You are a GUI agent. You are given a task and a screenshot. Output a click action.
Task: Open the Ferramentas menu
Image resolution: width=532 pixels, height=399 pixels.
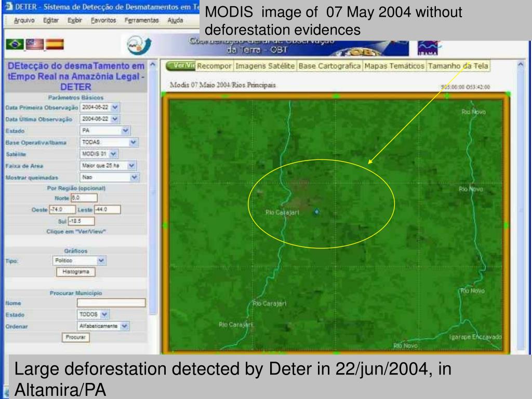(x=141, y=20)
